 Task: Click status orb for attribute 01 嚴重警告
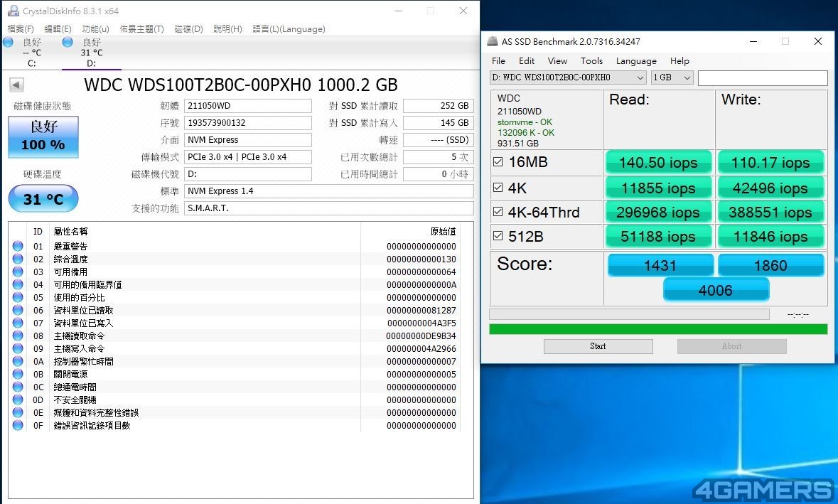pos(18,247)
